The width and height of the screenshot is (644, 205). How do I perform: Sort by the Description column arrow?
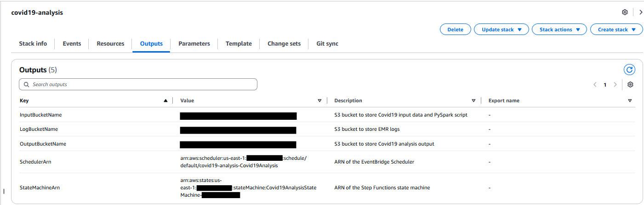473,100
